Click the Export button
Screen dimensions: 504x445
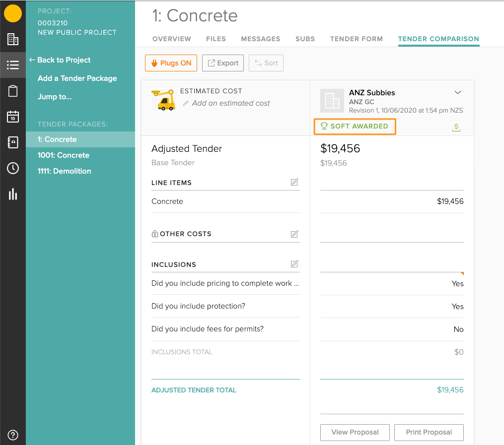pyautogui.click(x=223, y=63)
